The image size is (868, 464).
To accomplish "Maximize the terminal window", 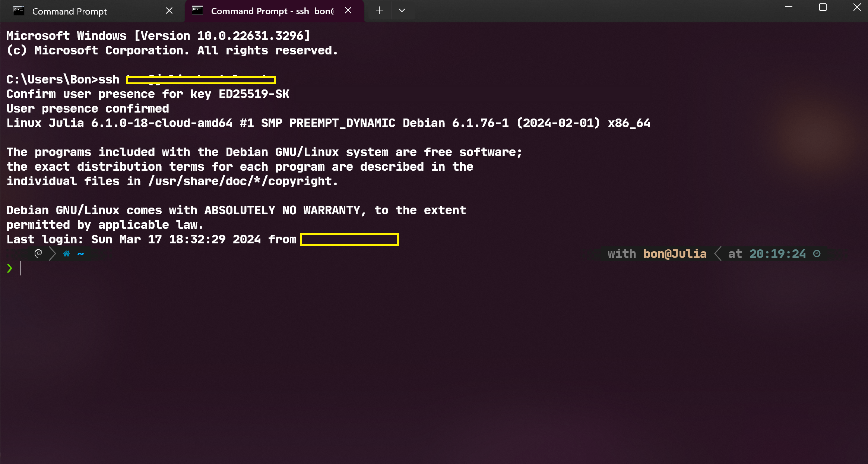I will pyautogui.click(x=823, y=7).
